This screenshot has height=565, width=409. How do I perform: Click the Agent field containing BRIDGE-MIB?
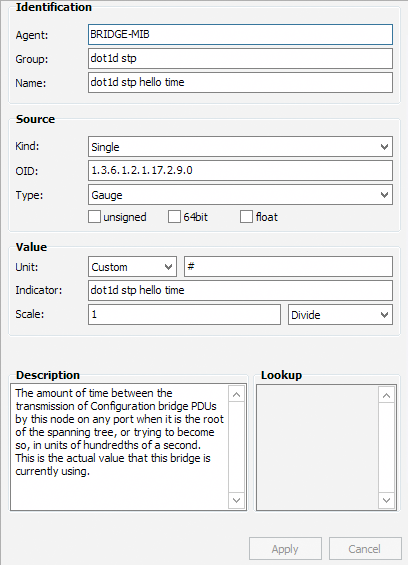coord(240,35)
